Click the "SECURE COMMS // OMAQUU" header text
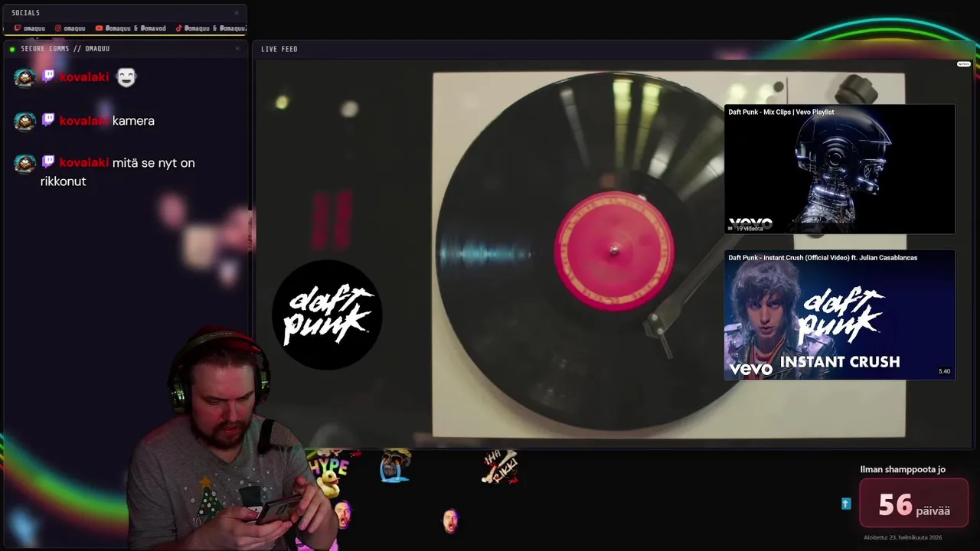The width and height of the screenshot is (980, 551). [65, 49]
